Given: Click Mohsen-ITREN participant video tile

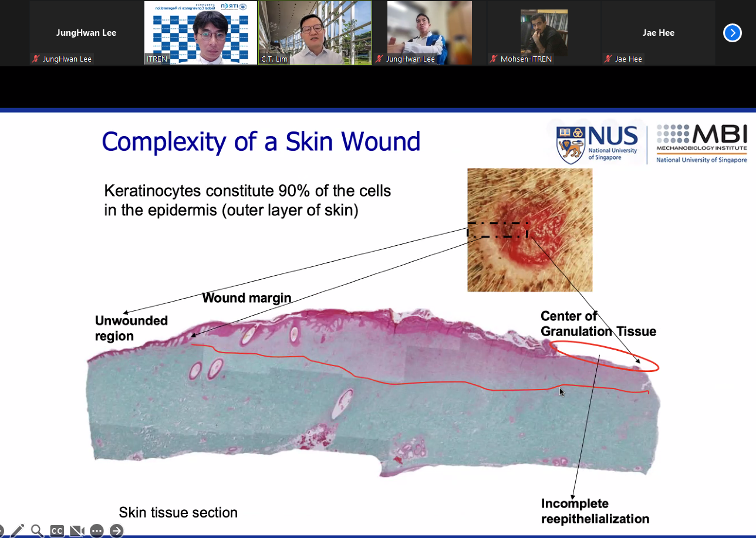Looking at the screenshot, I should 544,32.
